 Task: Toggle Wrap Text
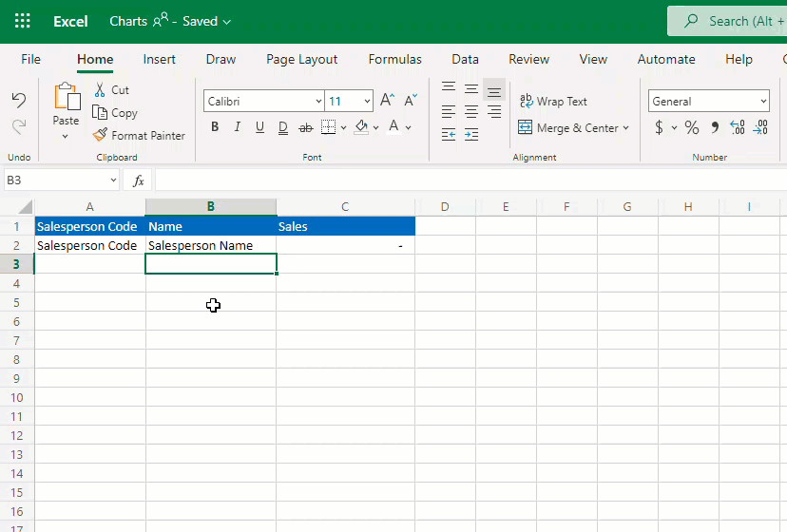click(x=553, y=102)
